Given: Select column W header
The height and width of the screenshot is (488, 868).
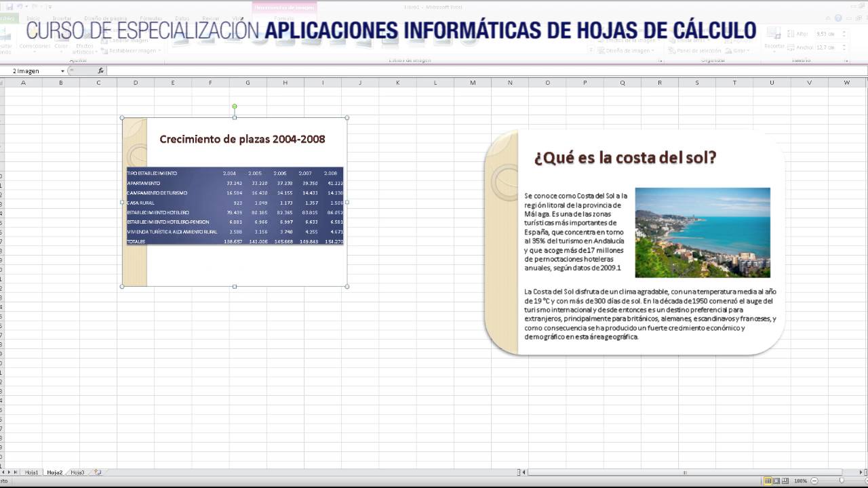Looking at the screenshot, I should (x=847, y=83).
